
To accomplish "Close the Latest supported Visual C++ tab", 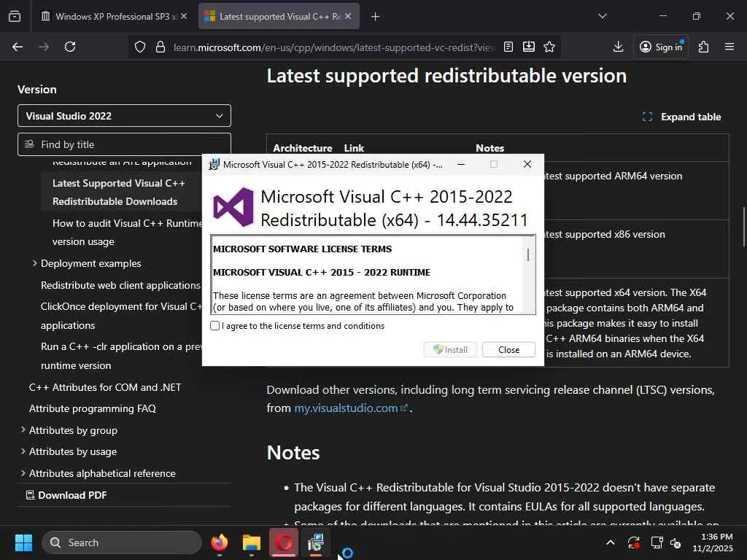I will point(348,16).
